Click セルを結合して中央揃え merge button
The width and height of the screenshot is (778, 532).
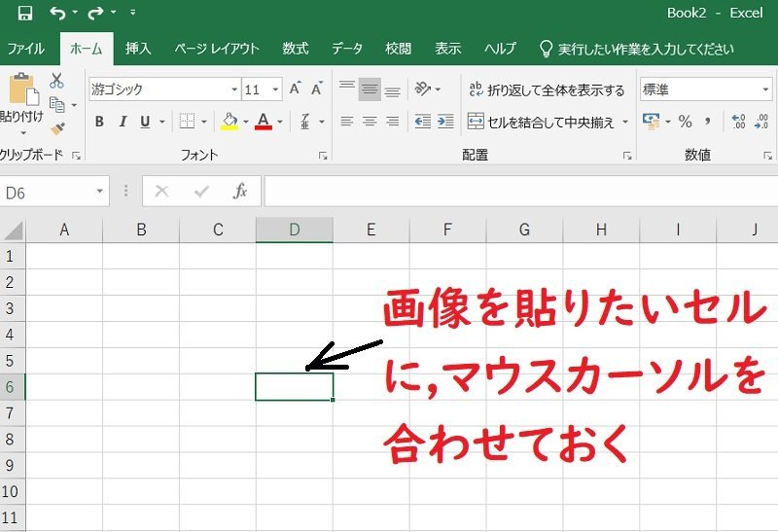pos(541,122)
